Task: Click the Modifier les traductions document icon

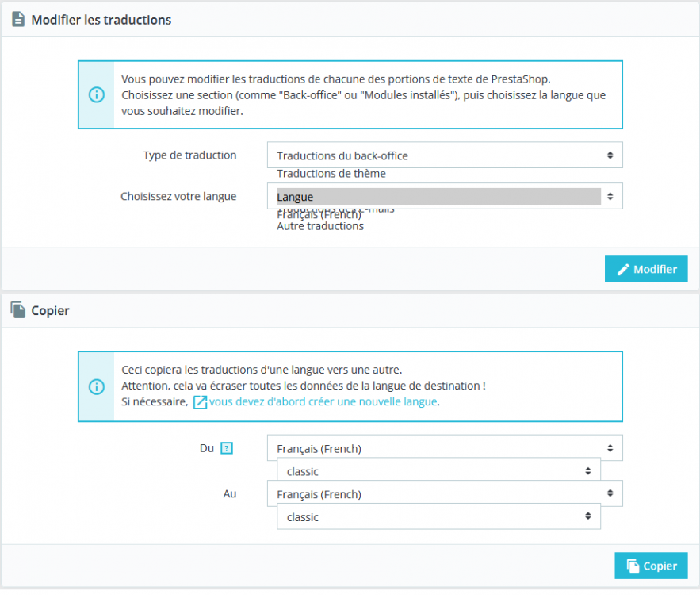Action: (18, 19)
